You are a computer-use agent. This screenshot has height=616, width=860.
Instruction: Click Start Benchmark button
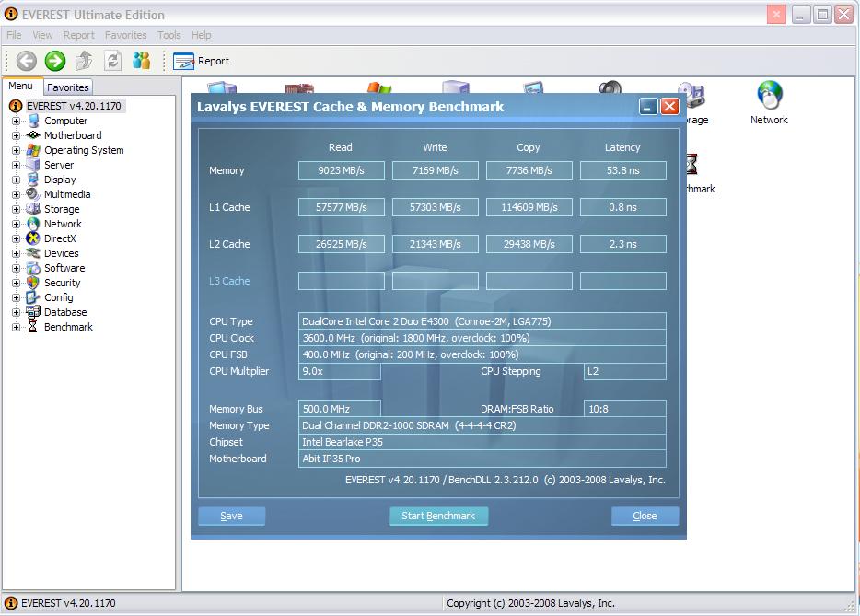pyautogui.click(x=438, y=517)
